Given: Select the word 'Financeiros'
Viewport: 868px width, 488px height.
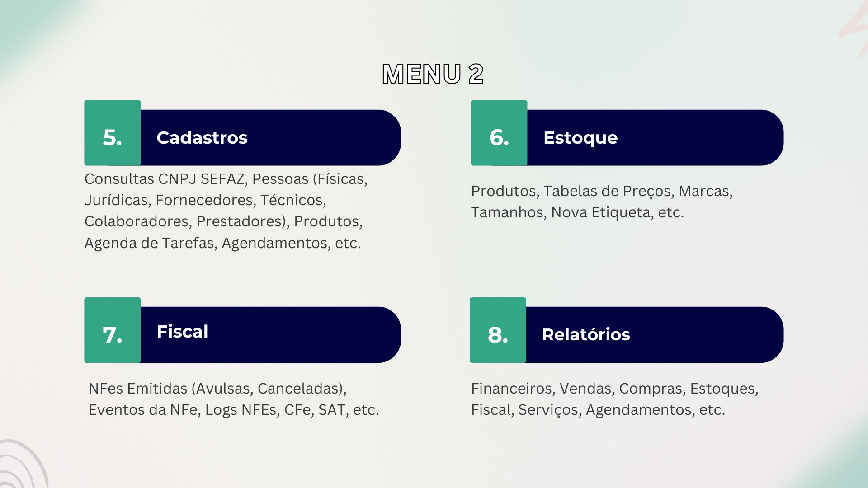Looking at the screenshot, I should (511, 389).
